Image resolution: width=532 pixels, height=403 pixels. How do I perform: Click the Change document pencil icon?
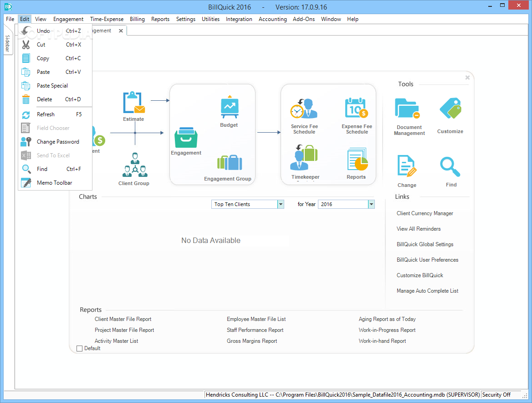406,166
